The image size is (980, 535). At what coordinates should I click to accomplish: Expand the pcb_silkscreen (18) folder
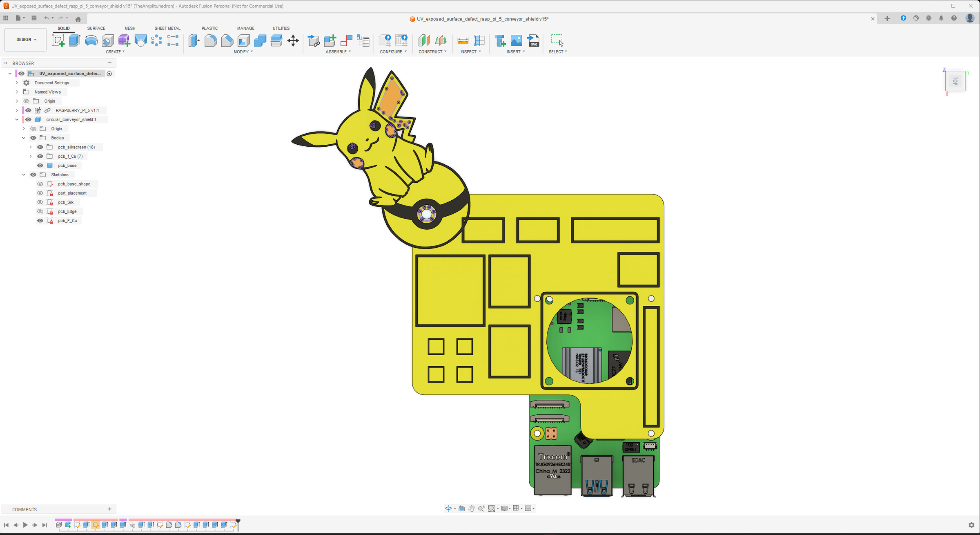(31, 147)
